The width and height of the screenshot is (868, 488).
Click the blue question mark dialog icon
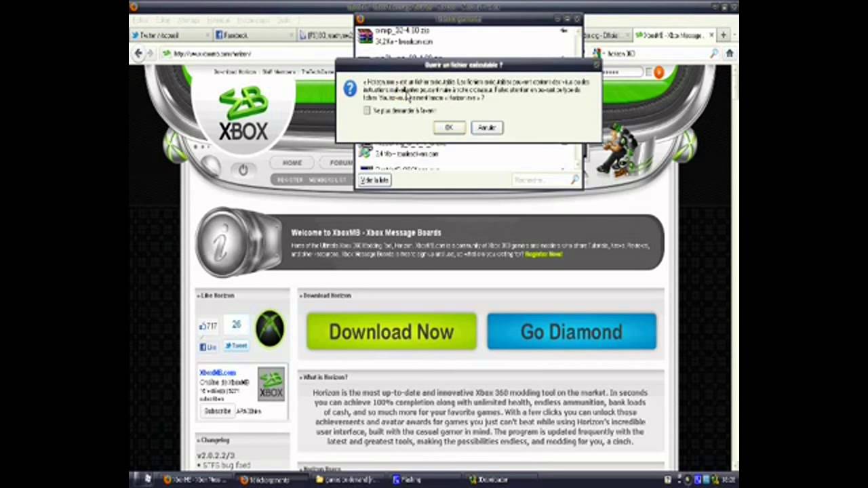[350, 88]
